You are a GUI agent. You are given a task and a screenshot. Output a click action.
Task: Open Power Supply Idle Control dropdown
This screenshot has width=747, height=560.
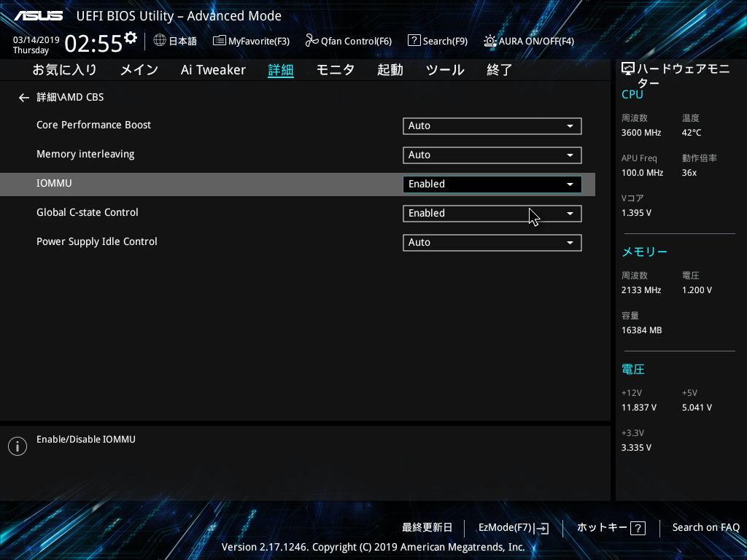[492, 242]
